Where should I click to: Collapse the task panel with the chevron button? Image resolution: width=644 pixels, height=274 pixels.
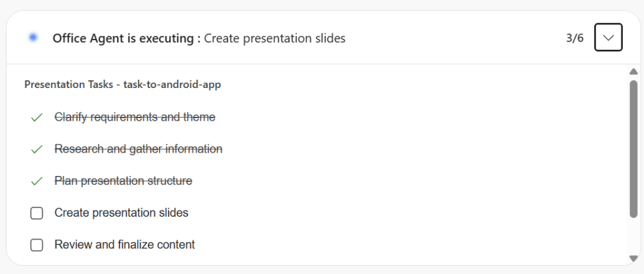[x=608, y=38]
